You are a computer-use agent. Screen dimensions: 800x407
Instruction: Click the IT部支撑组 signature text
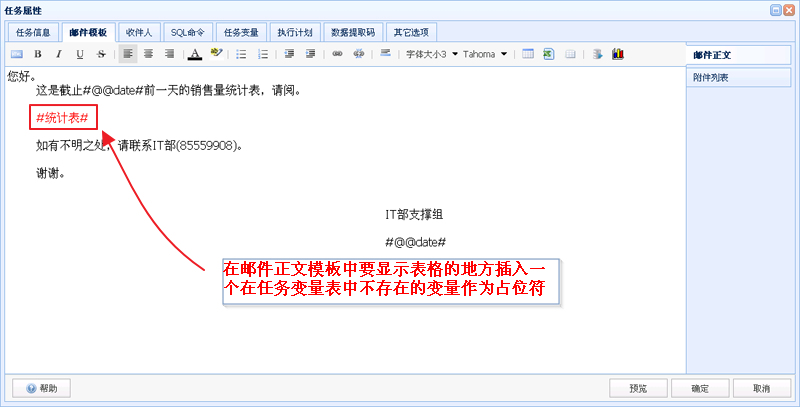point(414,215)
